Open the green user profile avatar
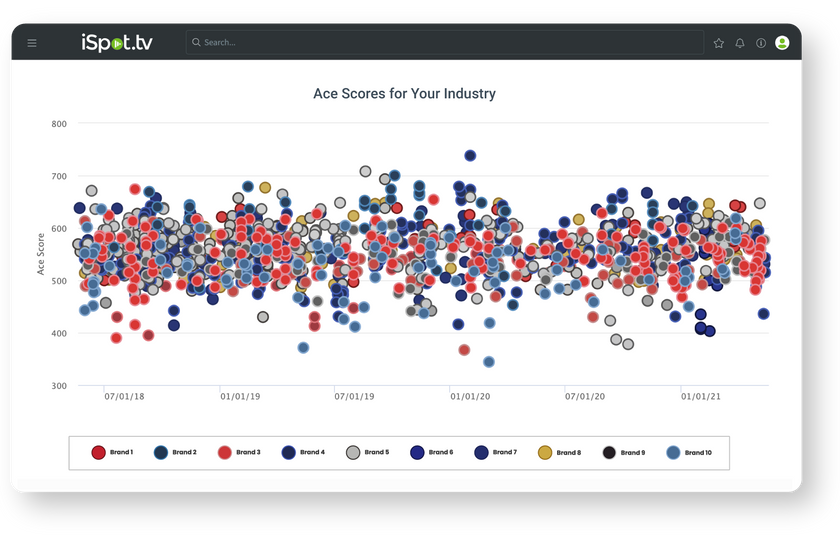The height and width of the screenshot is (554, 840). point(782,43)
